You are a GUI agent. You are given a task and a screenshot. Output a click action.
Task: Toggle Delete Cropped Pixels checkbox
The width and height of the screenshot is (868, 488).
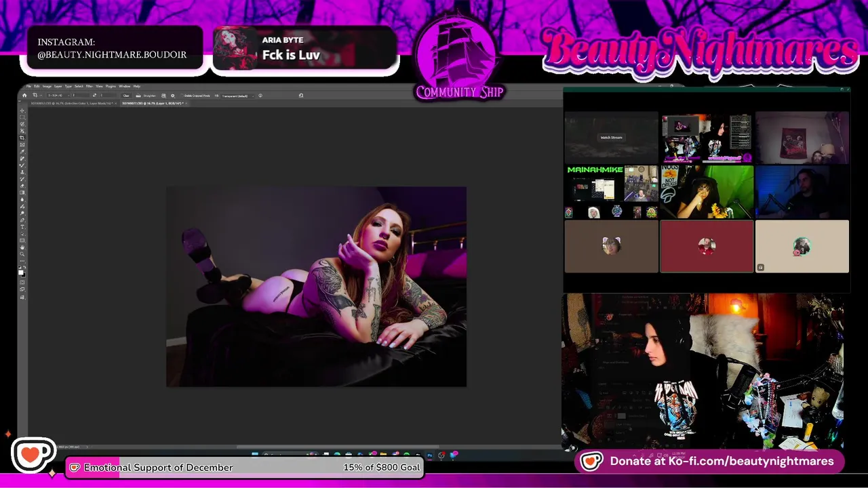[x=182, y=96]
